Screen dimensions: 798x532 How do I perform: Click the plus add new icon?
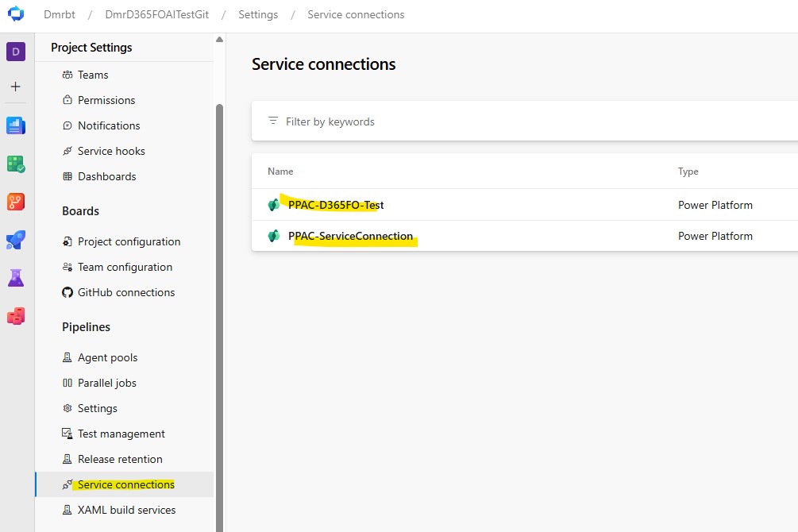coord(16,87)
